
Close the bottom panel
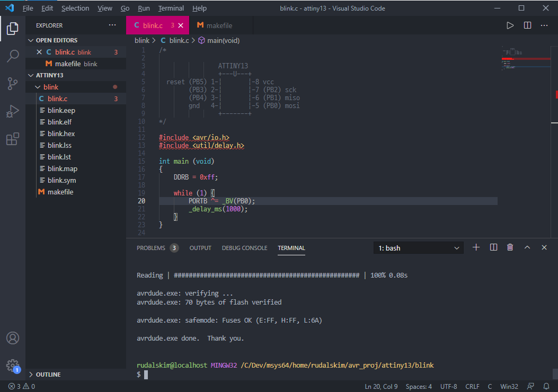point(544,247)
